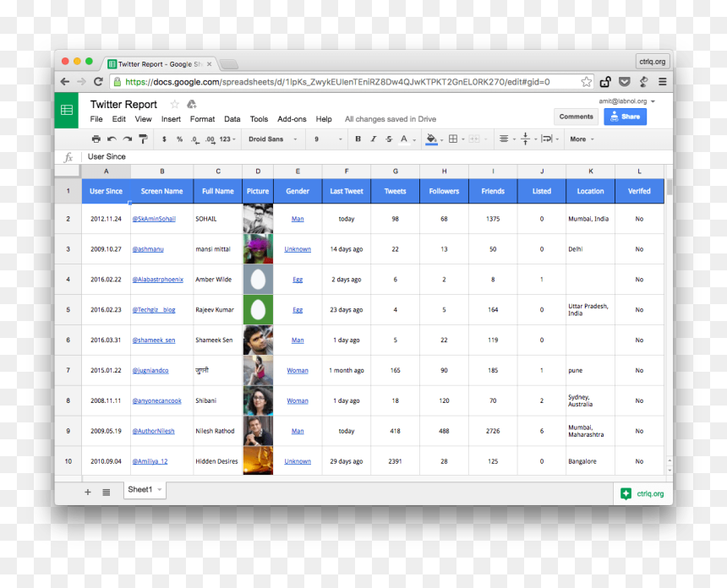Open the Format menu

[202, 119]
